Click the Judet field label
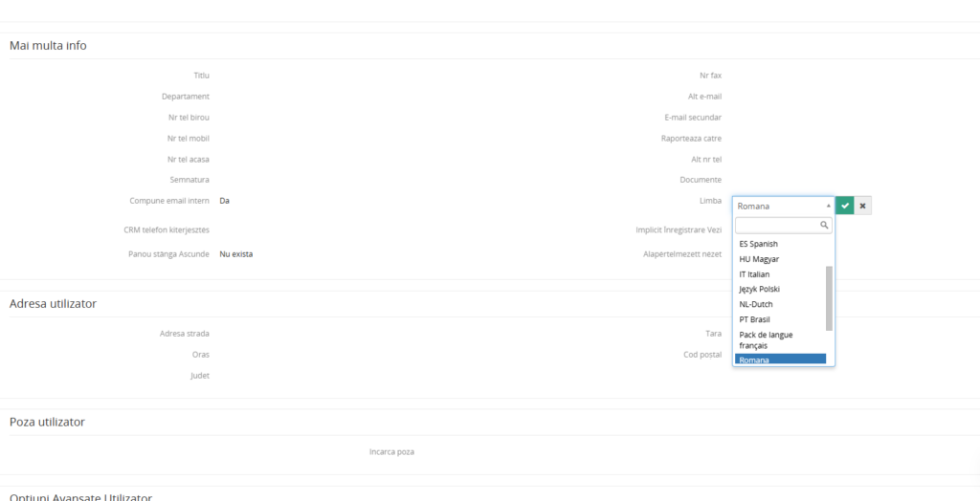This screenshot has width=980, height=501. click(x=200, y=376)
